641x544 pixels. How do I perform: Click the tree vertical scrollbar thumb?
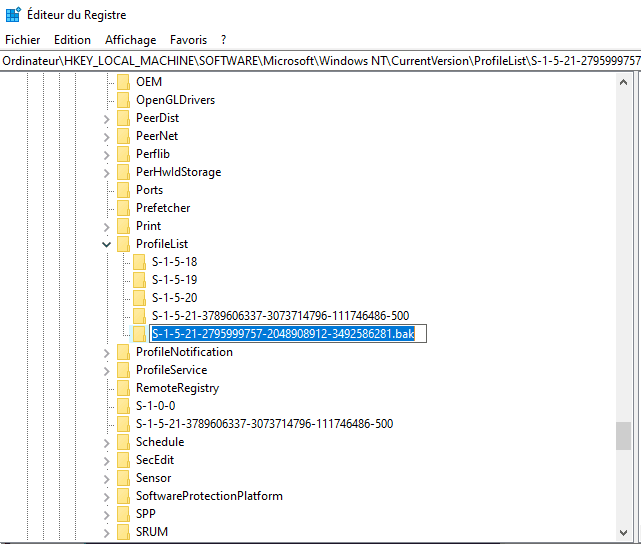(623, 436)
